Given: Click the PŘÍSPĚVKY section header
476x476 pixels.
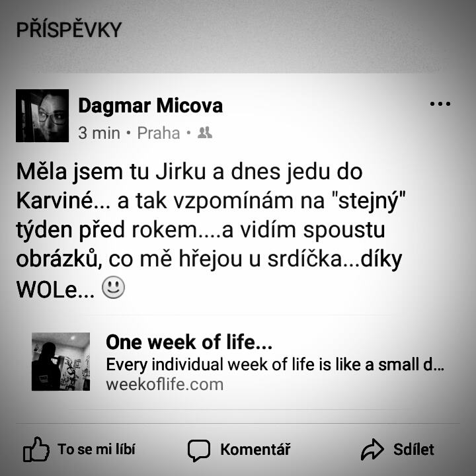Looking at the screenshot, I should [x=69, y=29].
